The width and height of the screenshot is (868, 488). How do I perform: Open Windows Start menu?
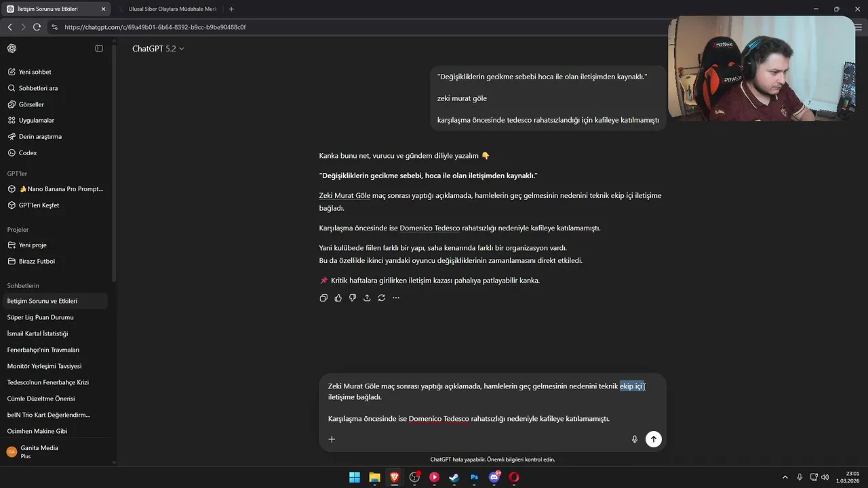[x=355, y=477]
